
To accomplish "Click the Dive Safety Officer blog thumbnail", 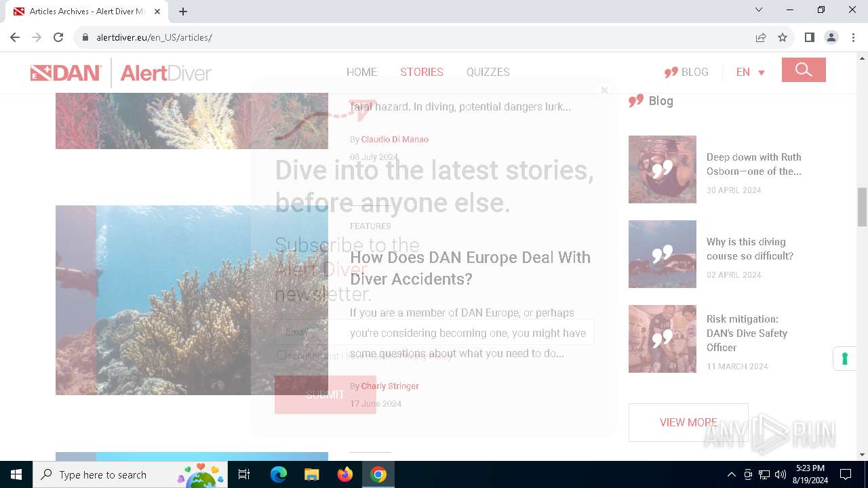I will (x=663, y=339).
